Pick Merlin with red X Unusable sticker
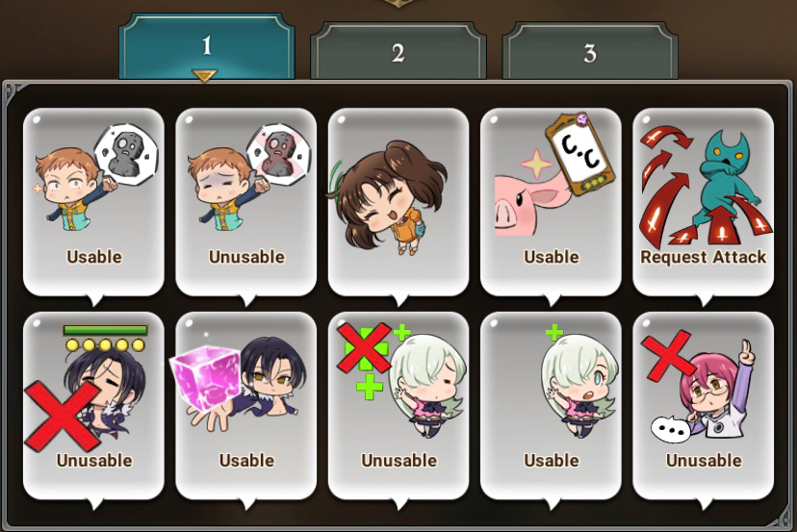This screenshot has height=532, width=797. click(93, 405)
